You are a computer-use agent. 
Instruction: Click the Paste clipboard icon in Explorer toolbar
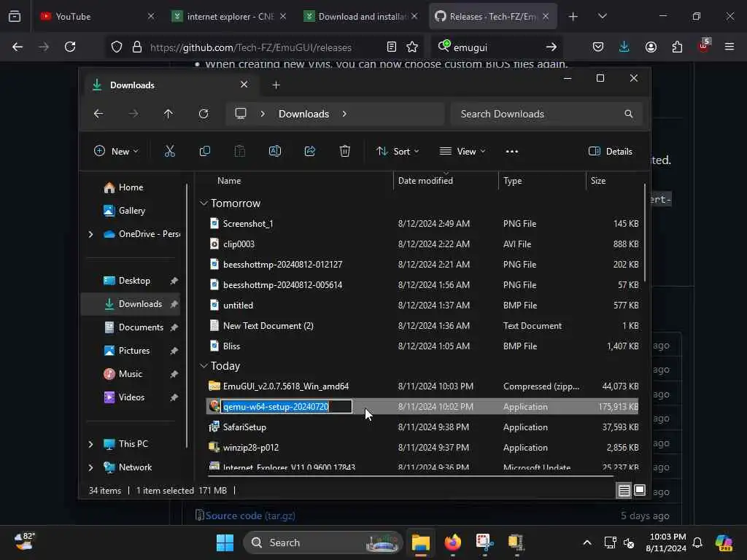point(239,152)
